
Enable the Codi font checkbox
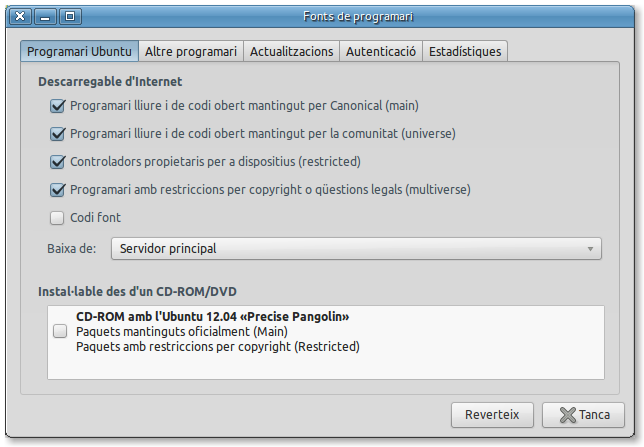coord(57,217)
